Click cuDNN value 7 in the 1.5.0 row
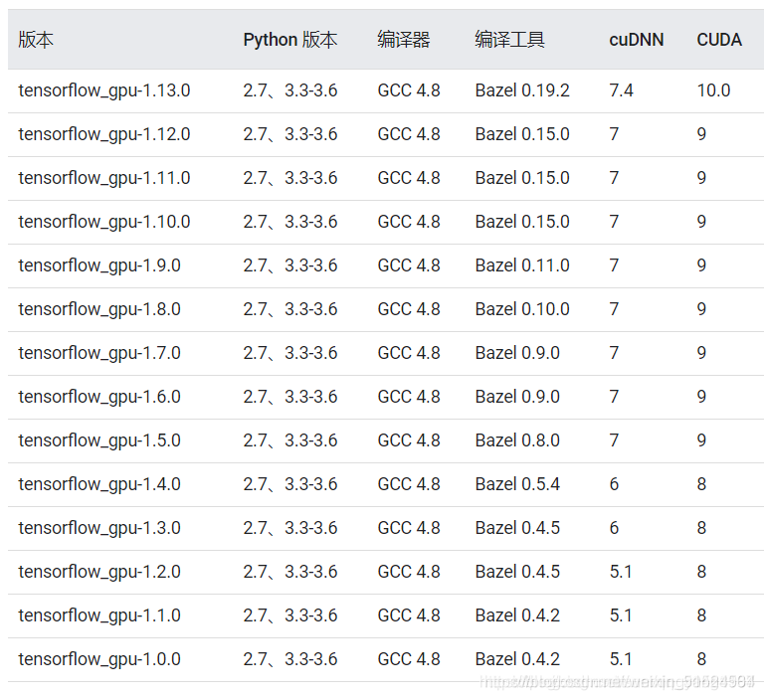This screenshot has height=700, width=764. (x=614, y=440)
